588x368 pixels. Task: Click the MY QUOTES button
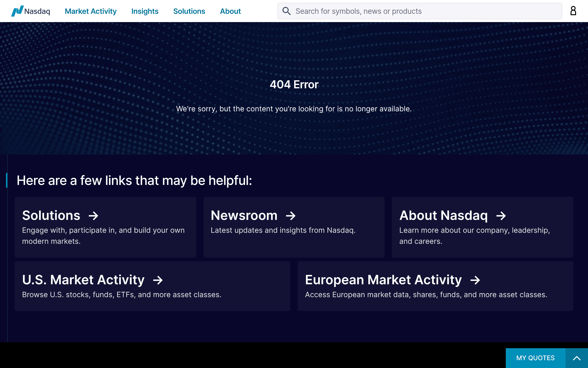[535, 358]
